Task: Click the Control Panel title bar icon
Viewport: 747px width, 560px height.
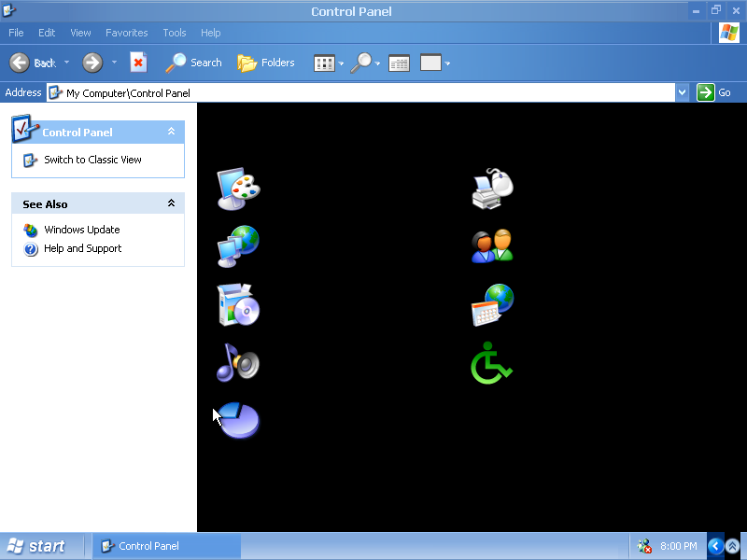Action: coord(8,10)
